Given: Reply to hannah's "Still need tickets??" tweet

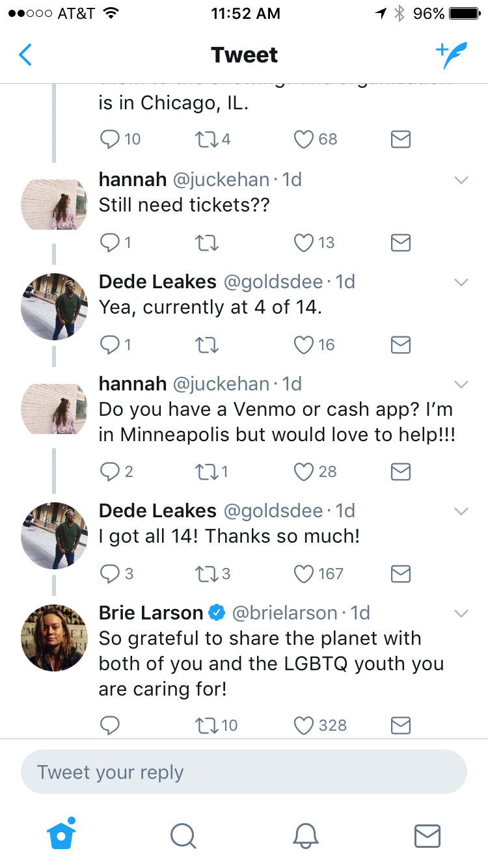Looking at the screenshot, I should [109, 243].
